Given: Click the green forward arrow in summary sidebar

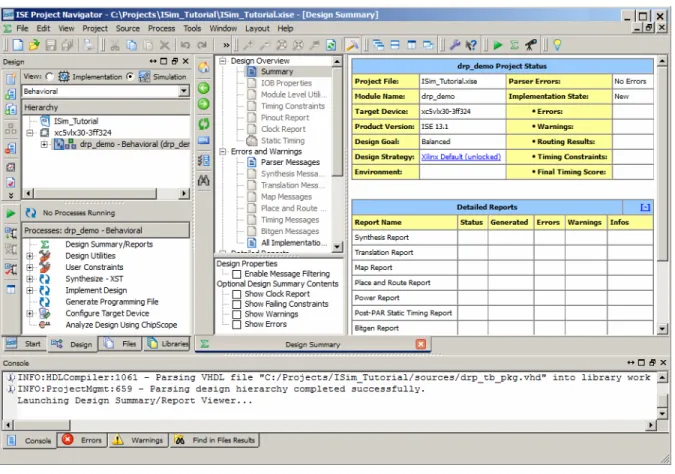Looking at the screenshot, I should (204, 104).
